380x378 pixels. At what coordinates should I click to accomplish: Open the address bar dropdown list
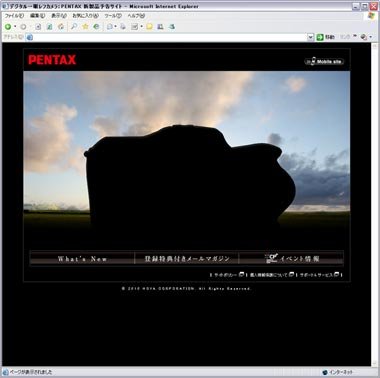pyautogui.click(x=310, y=37)
